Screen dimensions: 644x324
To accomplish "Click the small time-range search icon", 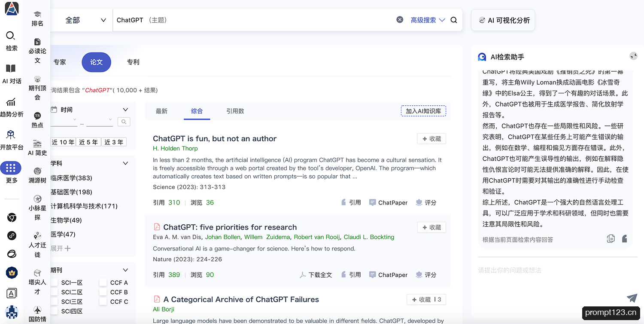I will coord(124,122).
